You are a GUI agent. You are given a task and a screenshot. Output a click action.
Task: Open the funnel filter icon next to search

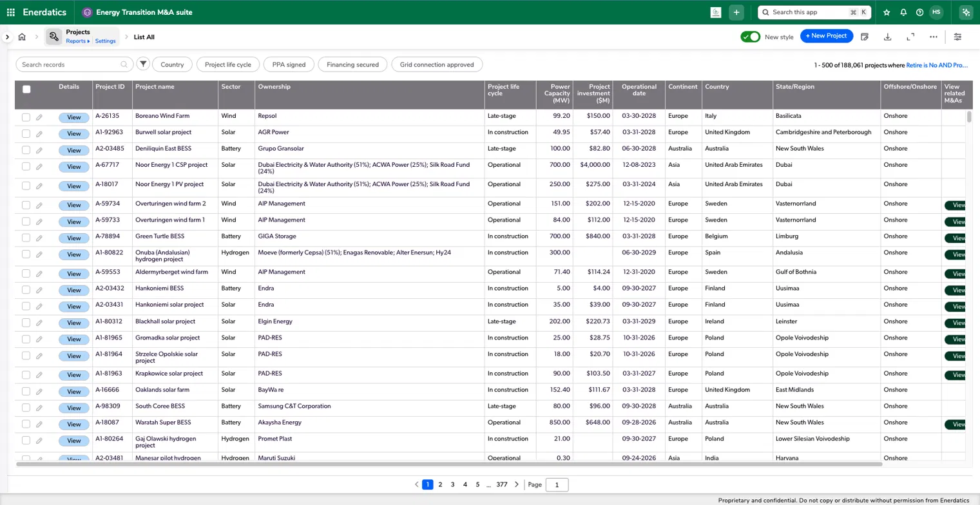[x=143, y=64]
